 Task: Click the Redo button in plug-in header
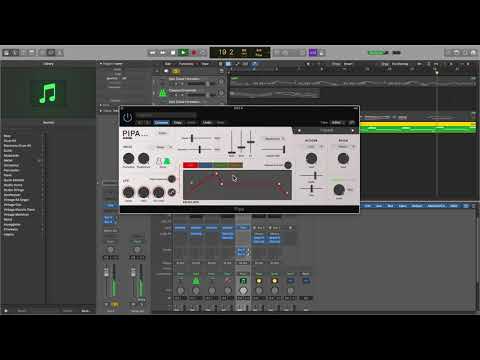(x=220, y=122)
